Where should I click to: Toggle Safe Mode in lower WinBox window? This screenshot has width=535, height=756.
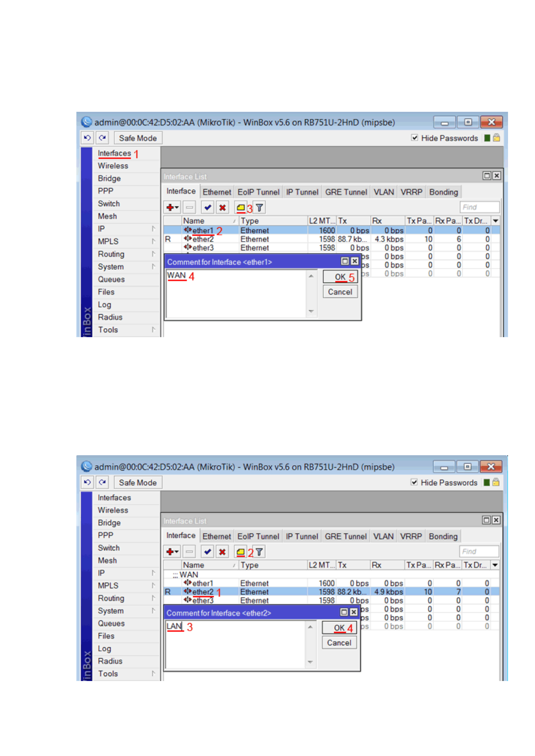pos(138,482)
